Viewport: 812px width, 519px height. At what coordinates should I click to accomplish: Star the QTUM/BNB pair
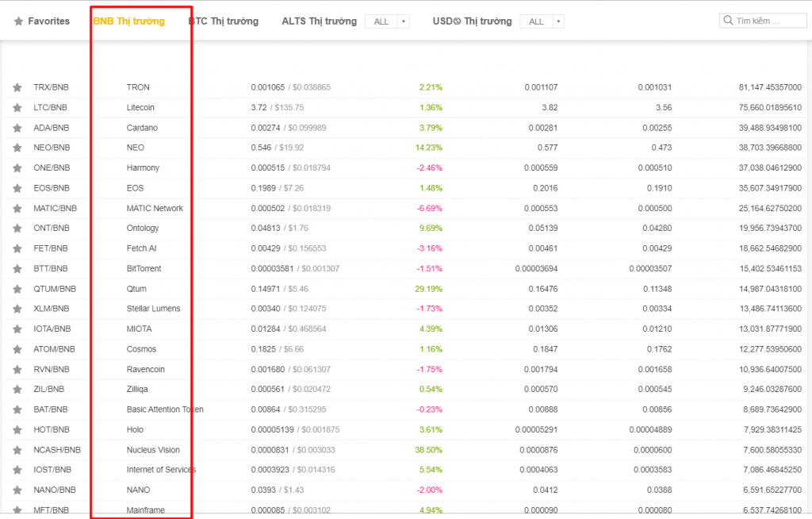pyautogui.click(x=17, y=289)
